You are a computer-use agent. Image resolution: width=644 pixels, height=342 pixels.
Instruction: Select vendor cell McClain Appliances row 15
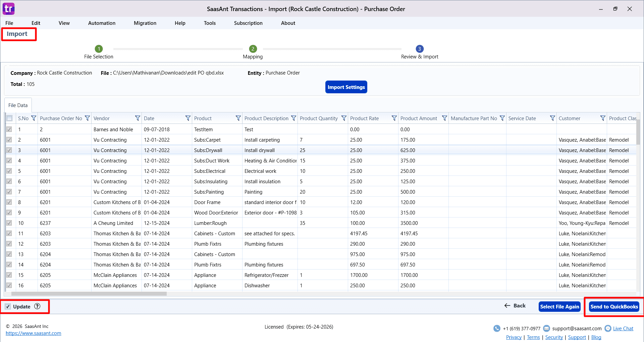[x=116, y=275]
